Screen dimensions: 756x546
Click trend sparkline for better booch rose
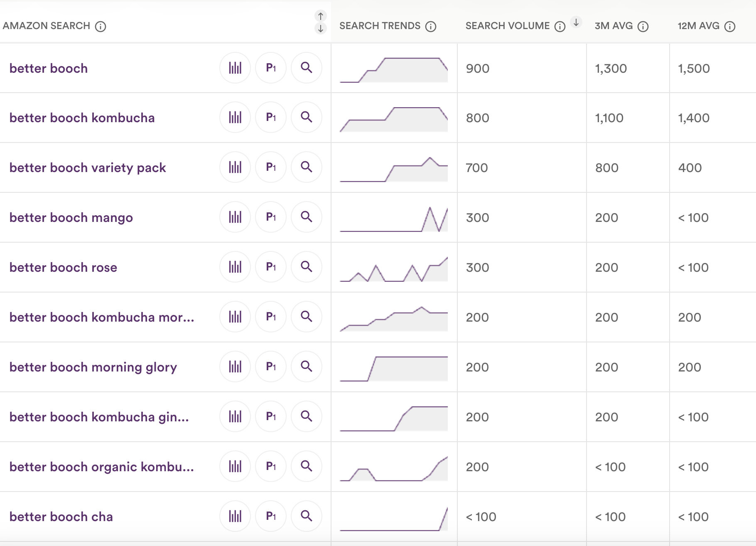[x=394, y=269]
